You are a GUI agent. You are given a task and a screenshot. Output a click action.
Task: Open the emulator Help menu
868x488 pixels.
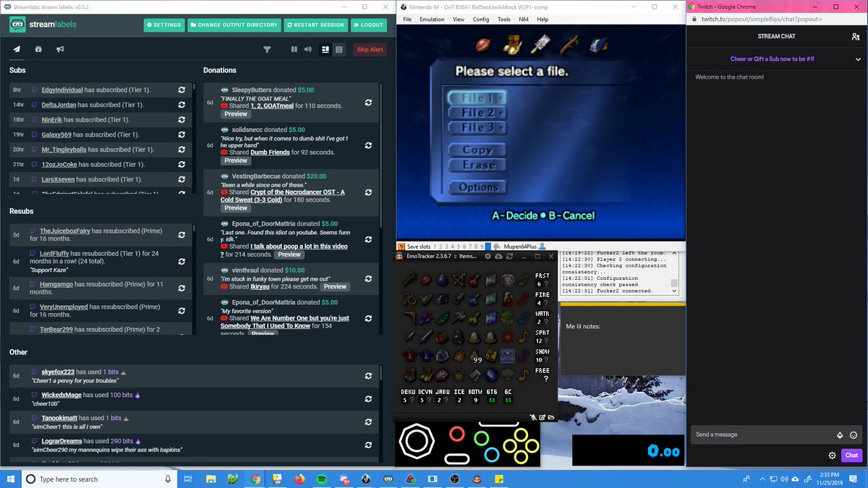(542, 20)
